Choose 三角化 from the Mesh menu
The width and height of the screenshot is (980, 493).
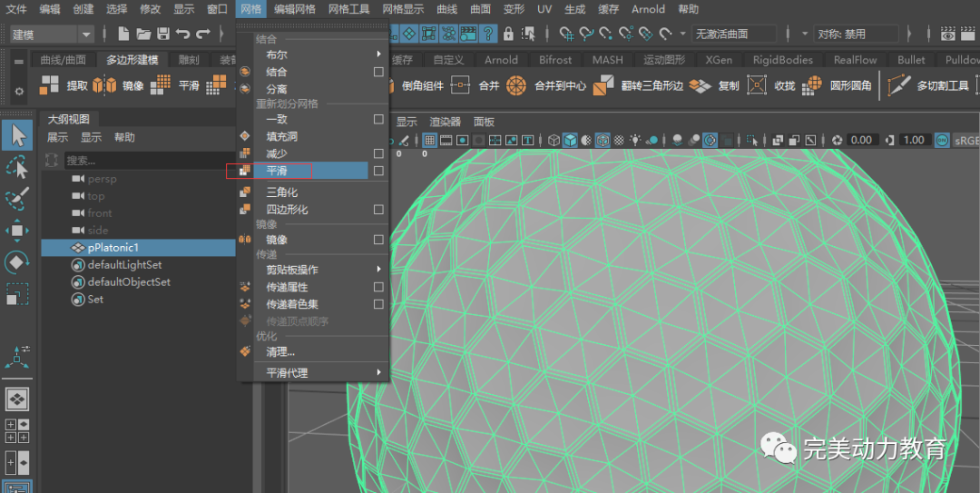[281, 192]
